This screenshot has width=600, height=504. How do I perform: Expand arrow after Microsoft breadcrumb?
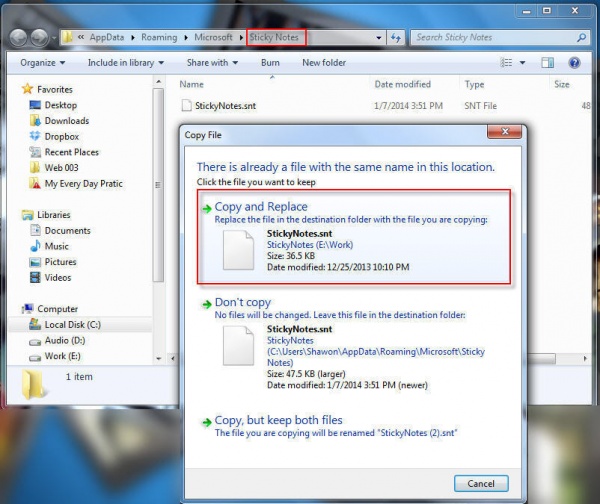pos(241,38)
